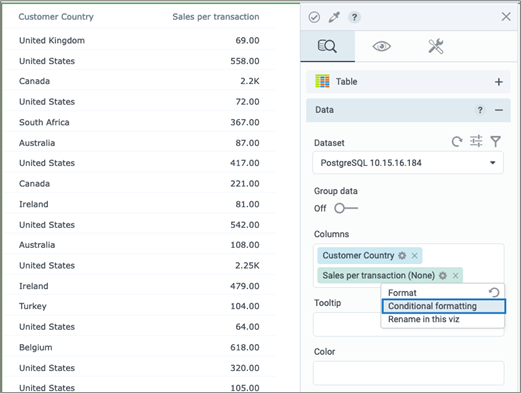
Task: Click the 479.00 sales value
Action: [x=245, y=286]
